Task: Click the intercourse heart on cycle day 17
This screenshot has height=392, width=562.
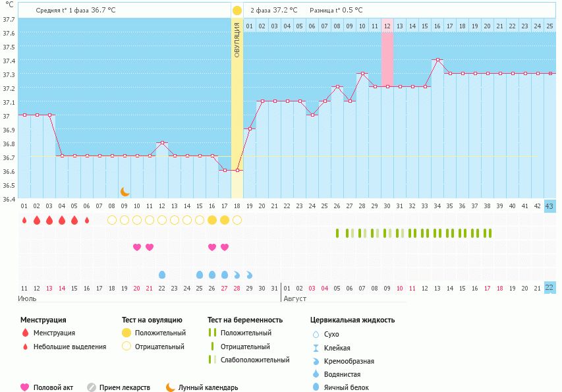Action: 225,247
